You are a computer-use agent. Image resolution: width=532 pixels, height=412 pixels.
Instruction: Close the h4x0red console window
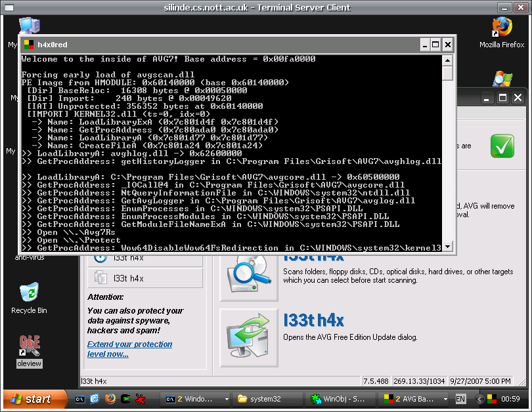coord(447,45)
